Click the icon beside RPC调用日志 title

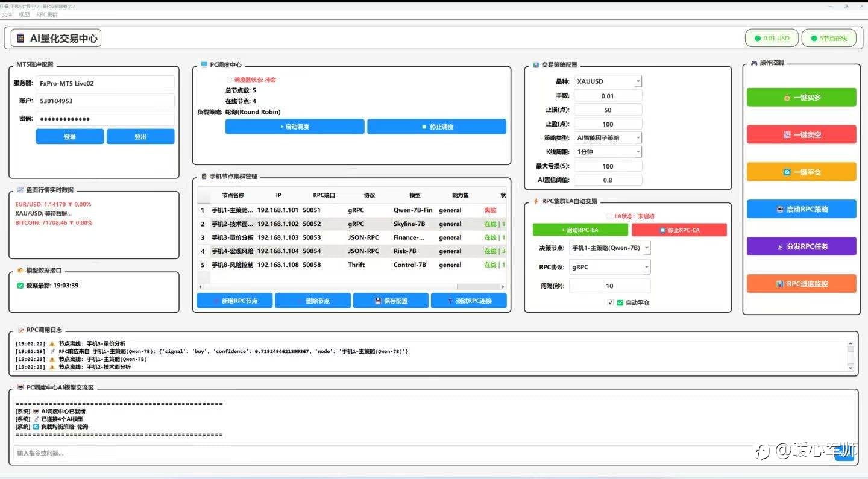pos(20,330)
